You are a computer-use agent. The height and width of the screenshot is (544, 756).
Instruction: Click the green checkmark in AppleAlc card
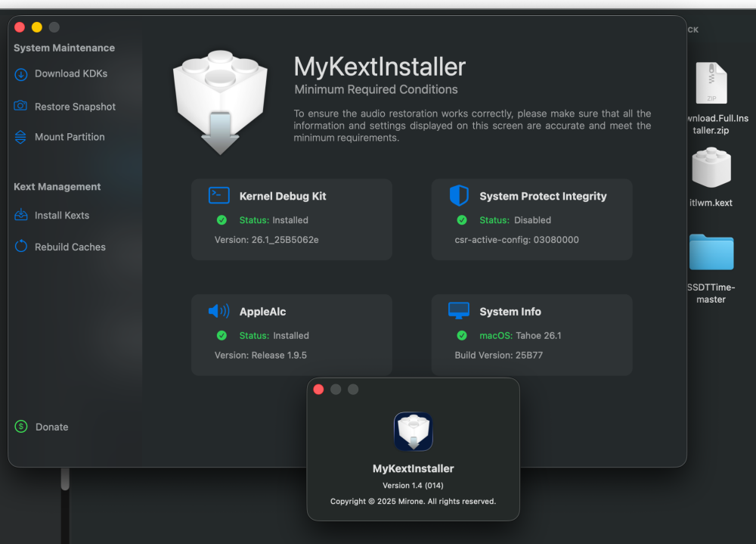(x=222, y=335)
